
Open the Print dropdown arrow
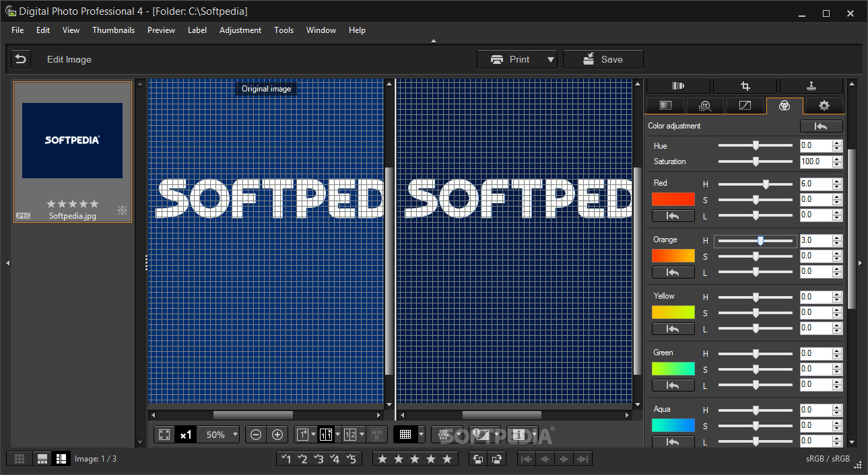click(x=550, y=59)
